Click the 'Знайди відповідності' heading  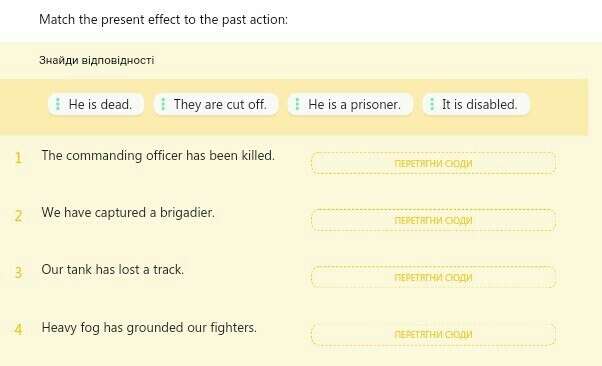[x=96, y=60]
